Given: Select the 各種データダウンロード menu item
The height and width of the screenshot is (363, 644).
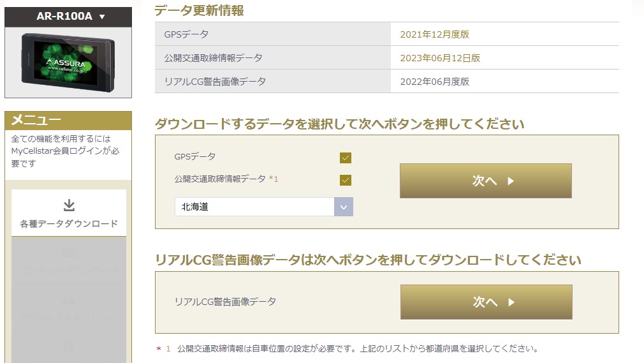Looking at the screenshot, I should tap(69, 213).
